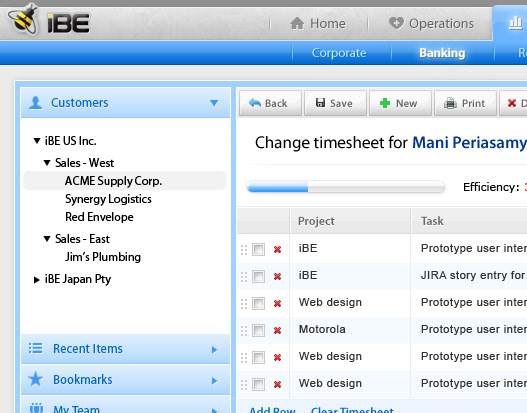
Task: Click the Task column header
Action: [470, 221]
